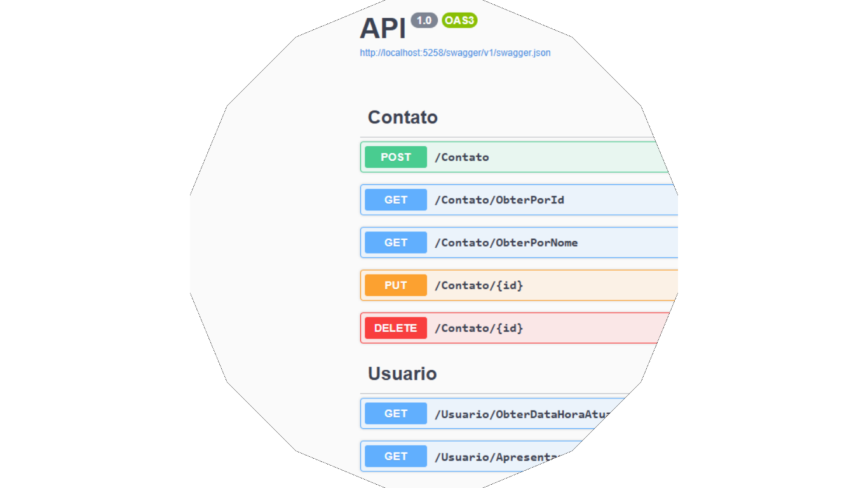Click GET badge of ObterDataHoraAtual row
Screen dimensions: 868x488
coord(396,414)
